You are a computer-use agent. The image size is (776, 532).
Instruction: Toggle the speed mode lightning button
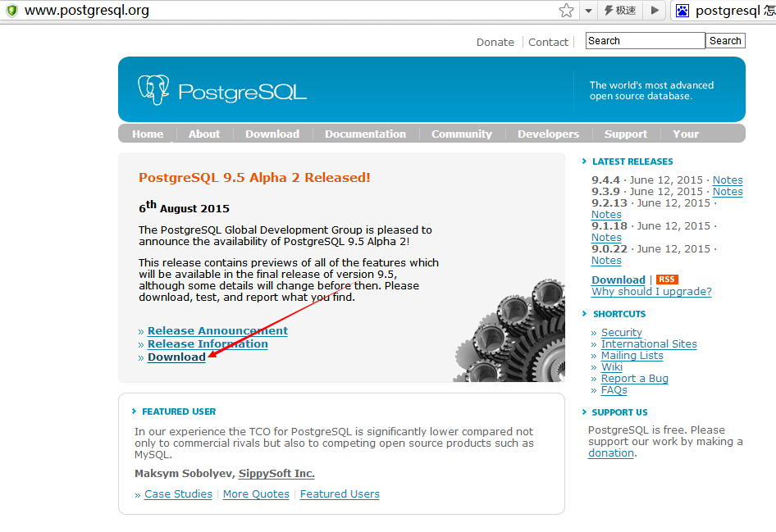coord(619,11)
